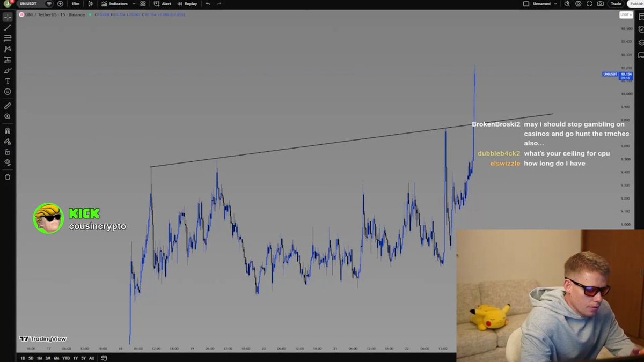The image size is (644, 362).
Task: Activate the zoom in tool
Action: click(8, 116)
